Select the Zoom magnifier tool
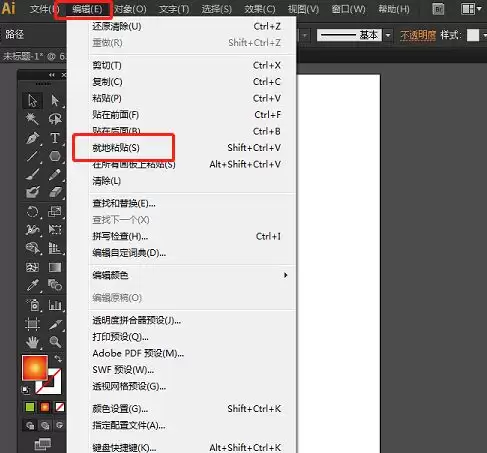487x453 pixels. (x=55, y=342)
